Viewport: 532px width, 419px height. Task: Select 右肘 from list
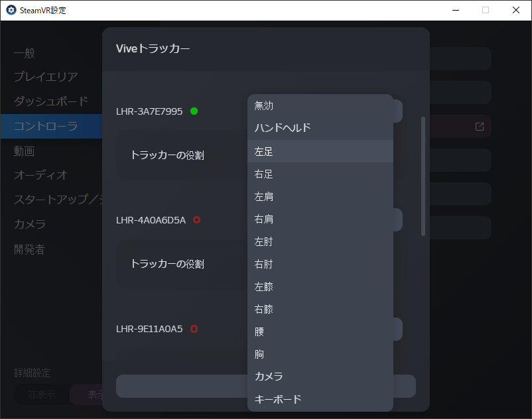(320, 264)
